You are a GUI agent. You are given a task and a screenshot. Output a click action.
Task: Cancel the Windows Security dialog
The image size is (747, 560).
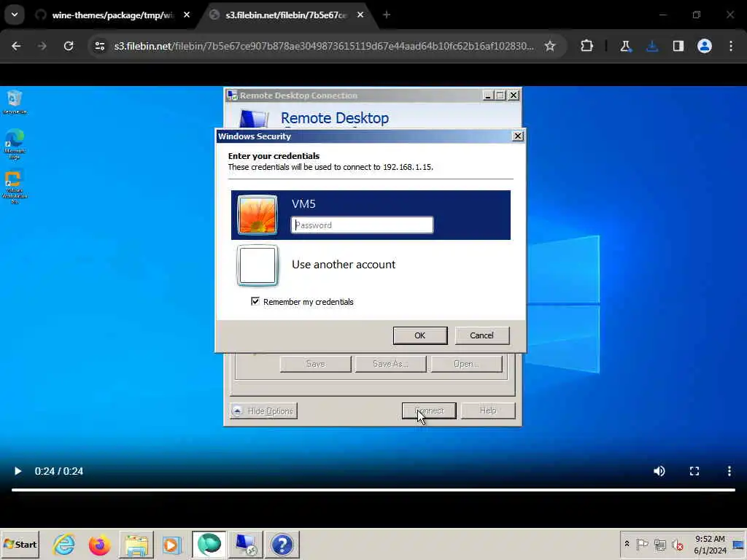coord(481,335)
